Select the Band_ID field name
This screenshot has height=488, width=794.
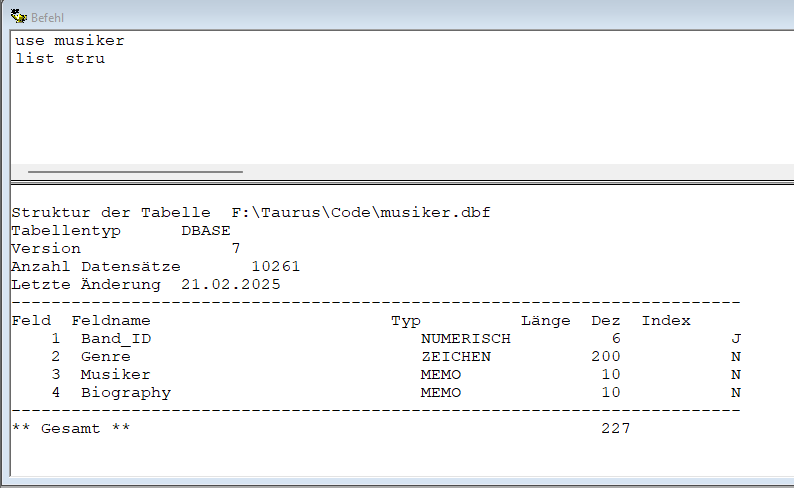pos(116,339)
